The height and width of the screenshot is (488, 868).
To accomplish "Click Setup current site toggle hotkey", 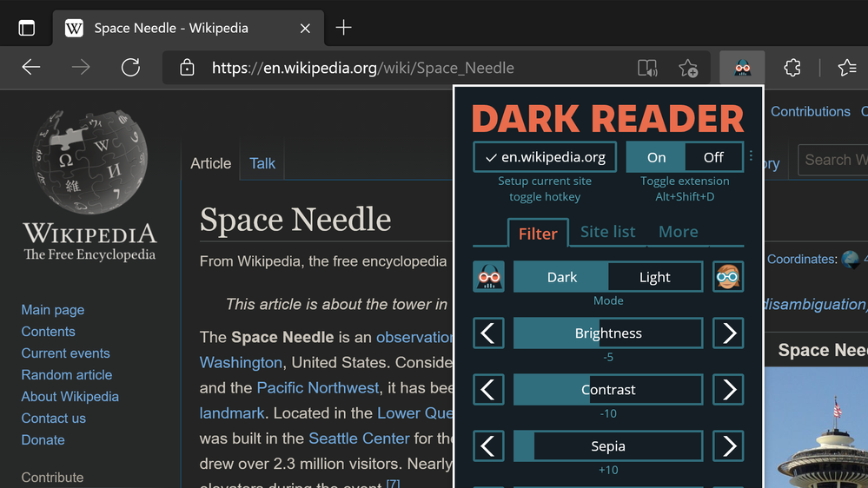I will [545, 188].
